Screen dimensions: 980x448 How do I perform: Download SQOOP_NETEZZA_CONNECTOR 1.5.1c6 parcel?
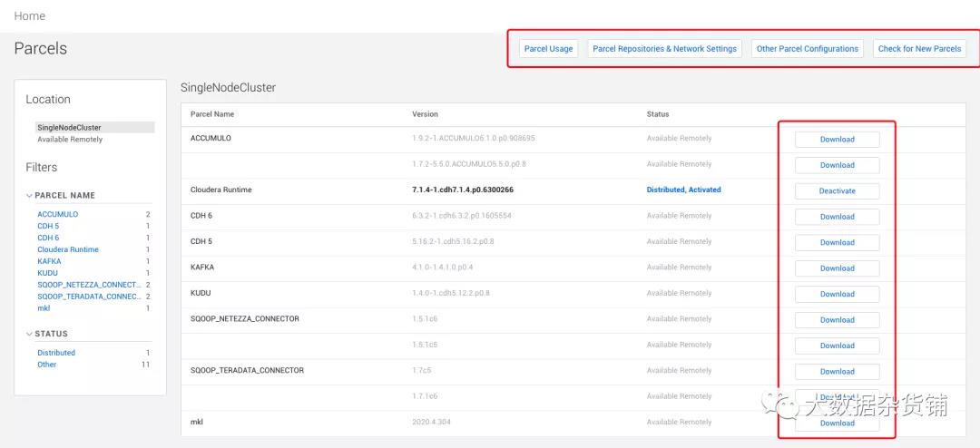tap(837, 320)
